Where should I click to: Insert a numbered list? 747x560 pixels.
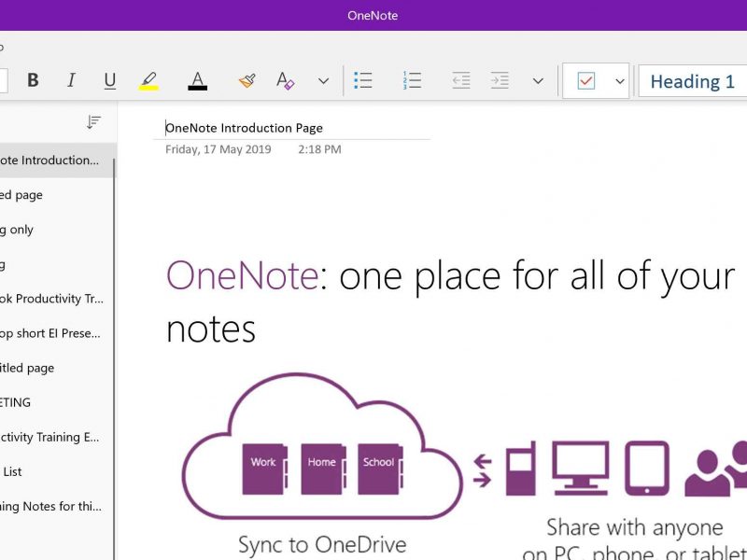point(412,80)
